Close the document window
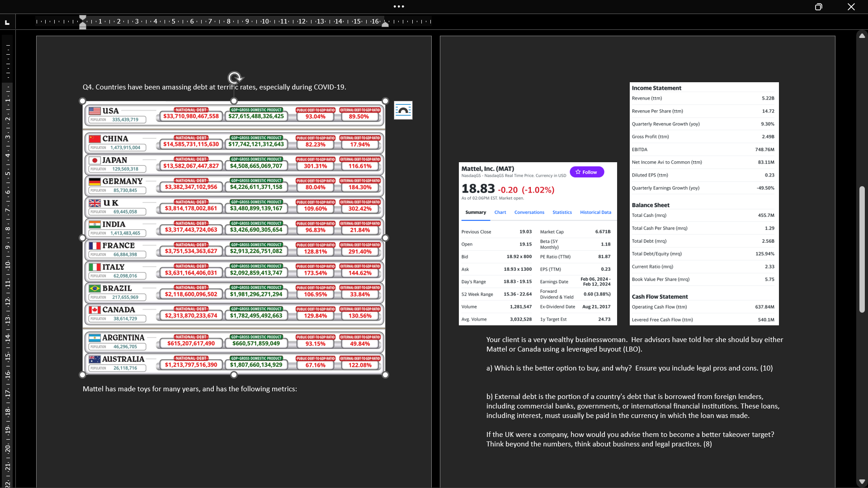 tap(851, 7)
